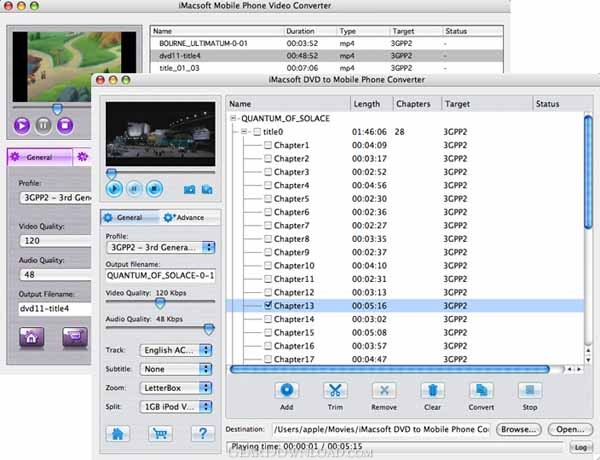
Task: Click the Open... destination button
Action: tap(570, 429)
